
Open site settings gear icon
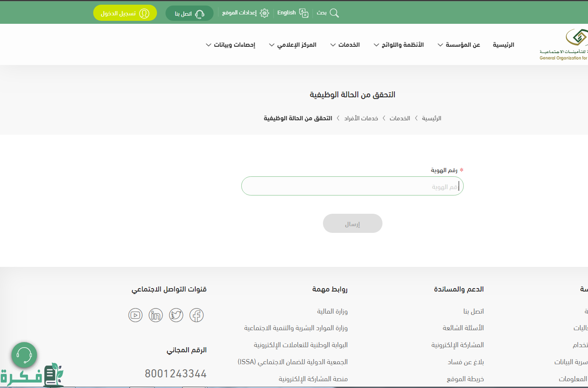pyautogui.click(x=264, y=13)
